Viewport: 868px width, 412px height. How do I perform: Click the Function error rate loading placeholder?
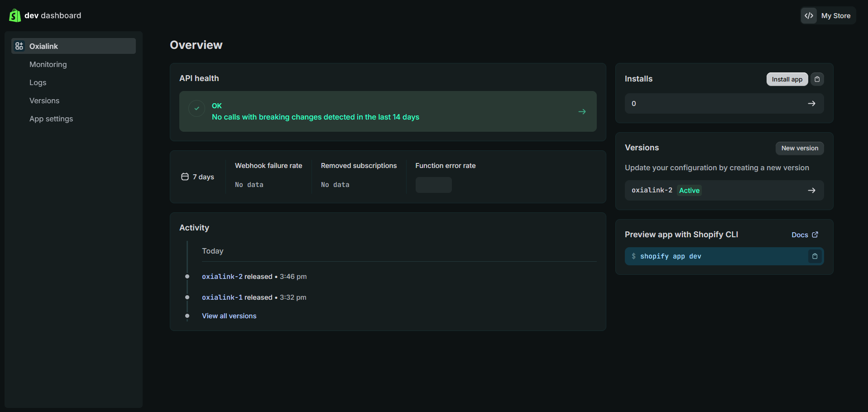[x=433, y=185]
